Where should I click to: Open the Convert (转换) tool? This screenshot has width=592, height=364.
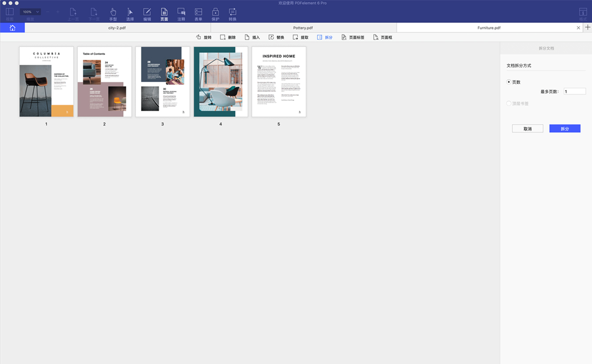[232, 14]
